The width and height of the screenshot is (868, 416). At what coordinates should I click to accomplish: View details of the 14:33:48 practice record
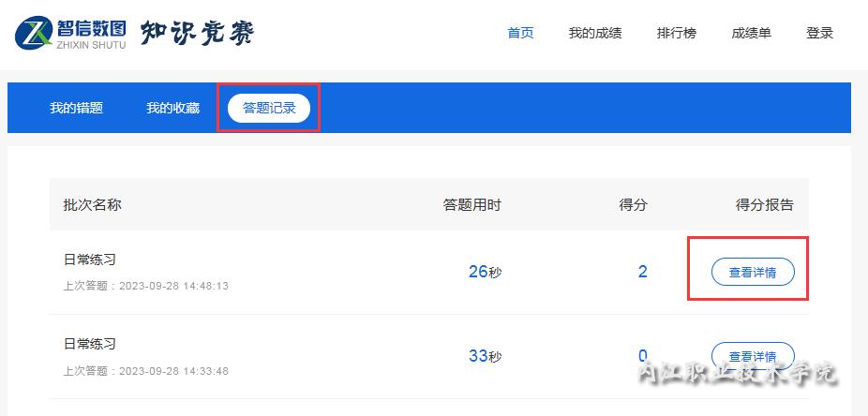pos(753,356)
